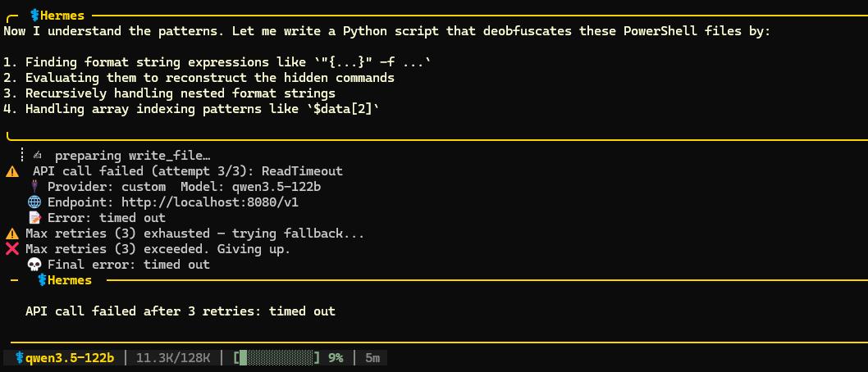Click the Hermes caduceus icon in the top header

point(34,16)
